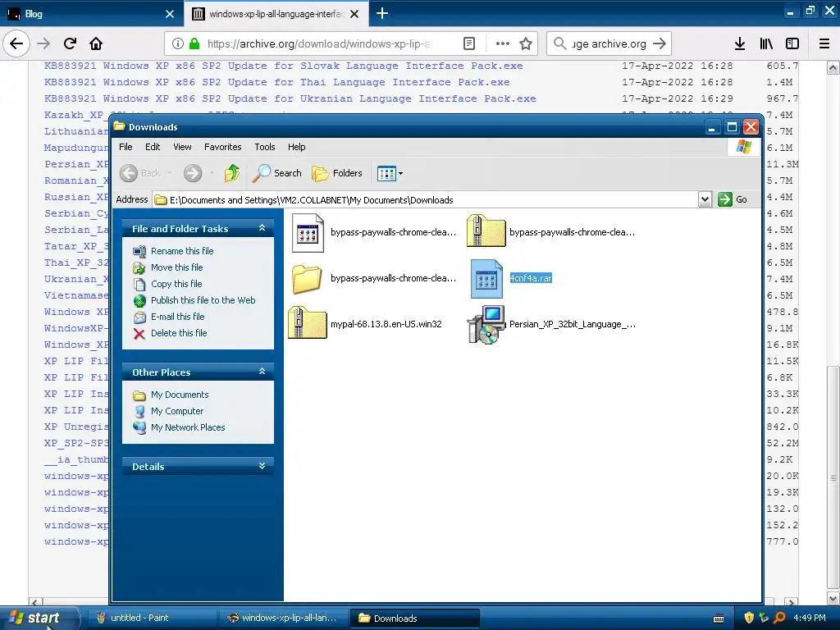Open Search in the Downloads toolbar
This screenshot has height=630, width=840.
click(x=277, y=173)
